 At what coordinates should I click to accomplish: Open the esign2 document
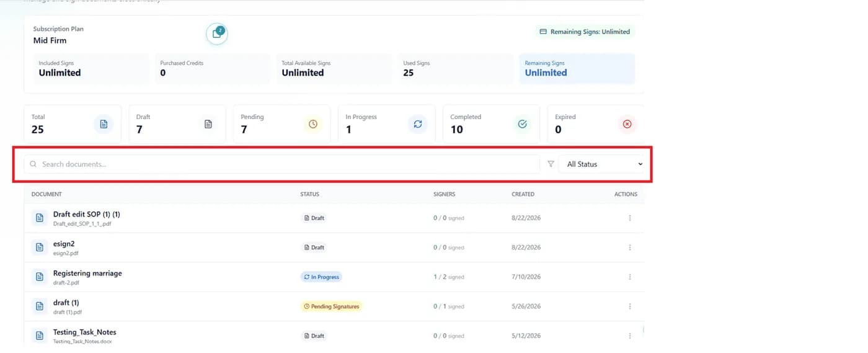[x=64, y=244]
